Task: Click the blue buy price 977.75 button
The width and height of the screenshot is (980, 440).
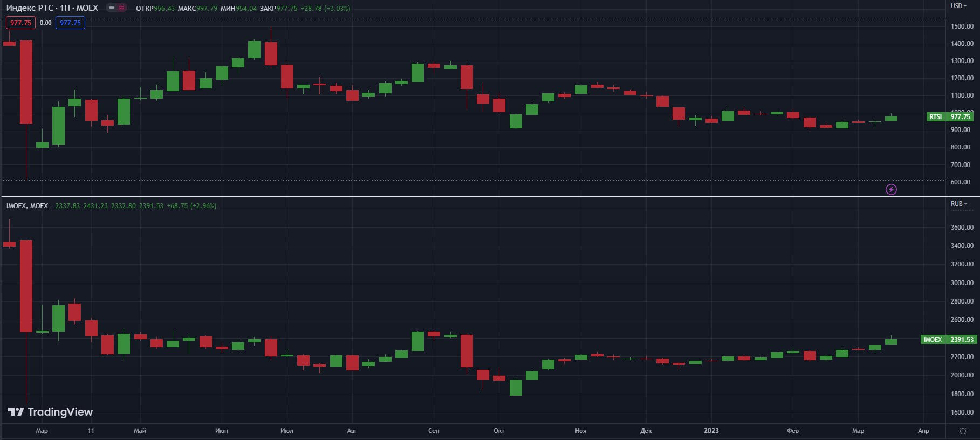Action: (70, 23)
